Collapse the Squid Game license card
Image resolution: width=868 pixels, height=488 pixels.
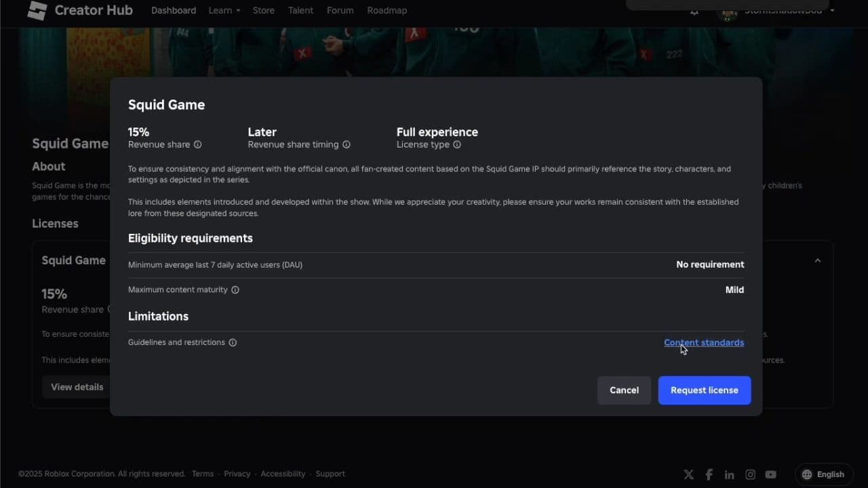[x=817, y=260]
